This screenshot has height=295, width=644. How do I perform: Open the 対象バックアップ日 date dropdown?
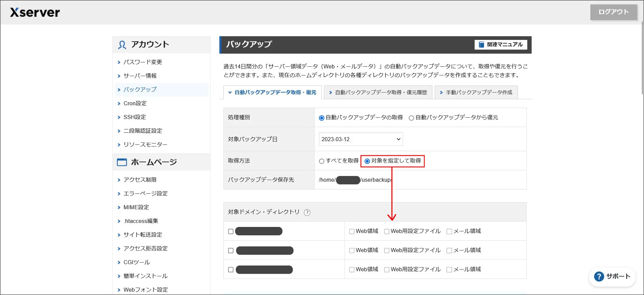click(x=361, y=139)
